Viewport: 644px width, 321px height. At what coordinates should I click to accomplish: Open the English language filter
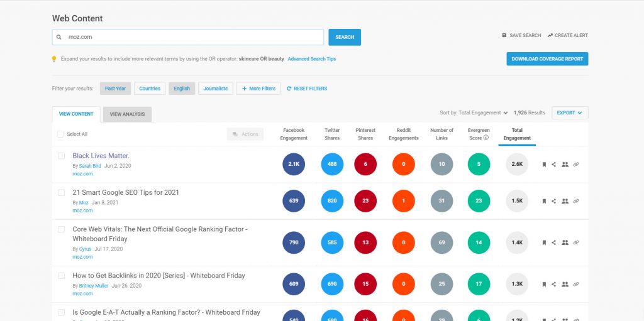pos(182,89)
